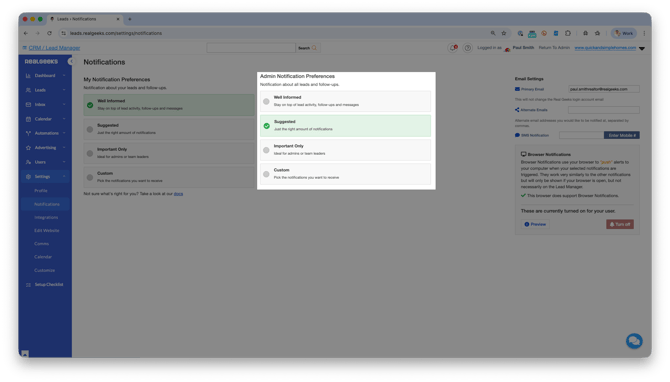
Task: Click the top search input field
Action: pos(251,48)
